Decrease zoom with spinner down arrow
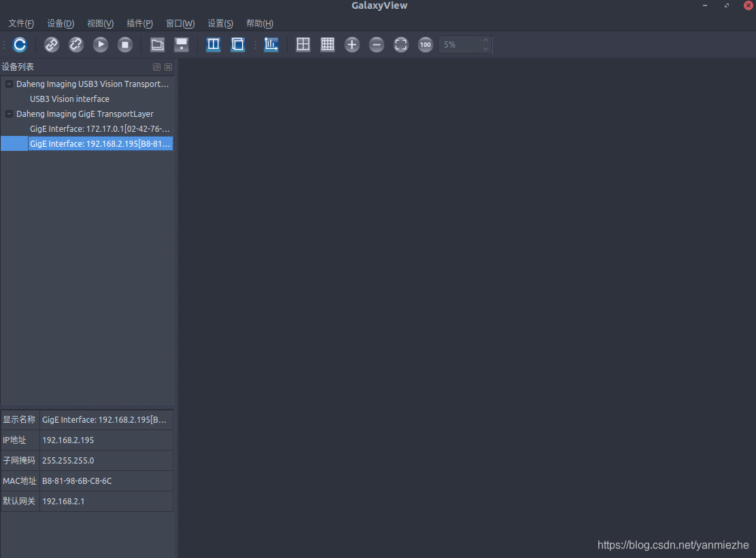 [x=486, y=49]
